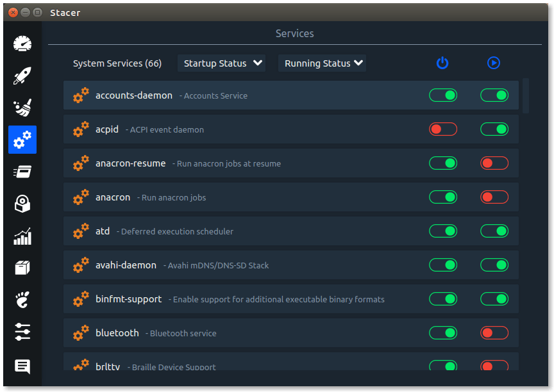Screen dimensions: 554x392
Task: Select the accounts-daemon service row
Action: coord(290,95)
